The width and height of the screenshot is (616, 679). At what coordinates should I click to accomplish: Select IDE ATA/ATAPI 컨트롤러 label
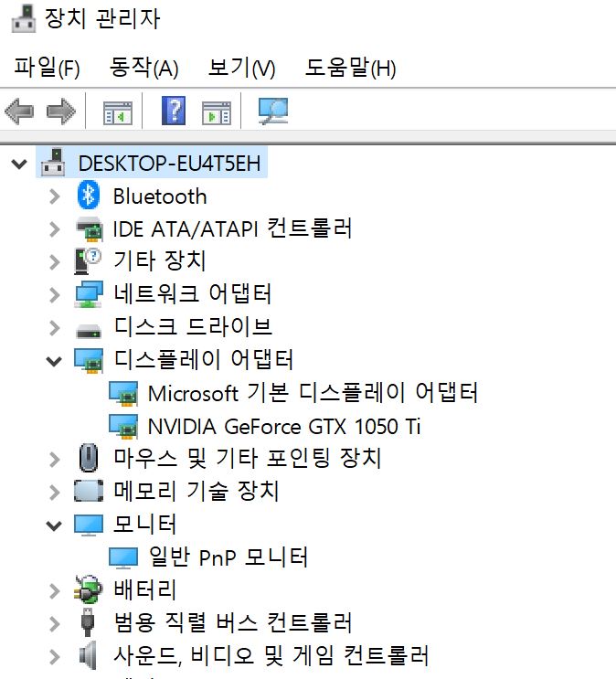click(x=232, y=228)
